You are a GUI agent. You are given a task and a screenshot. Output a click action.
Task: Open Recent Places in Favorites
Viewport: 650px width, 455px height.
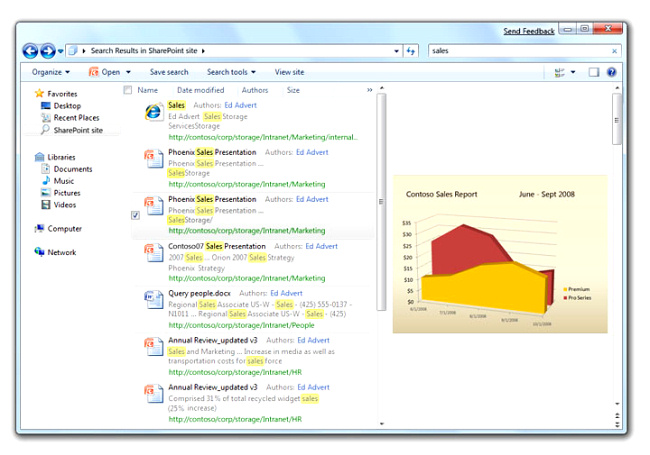click(x=76, y=118)
